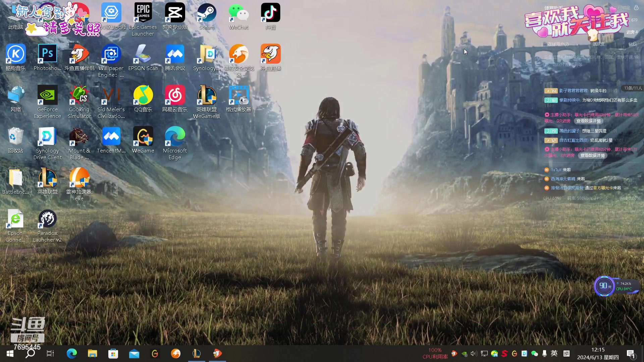Click the volume speaker tray icon

[474, 354]
